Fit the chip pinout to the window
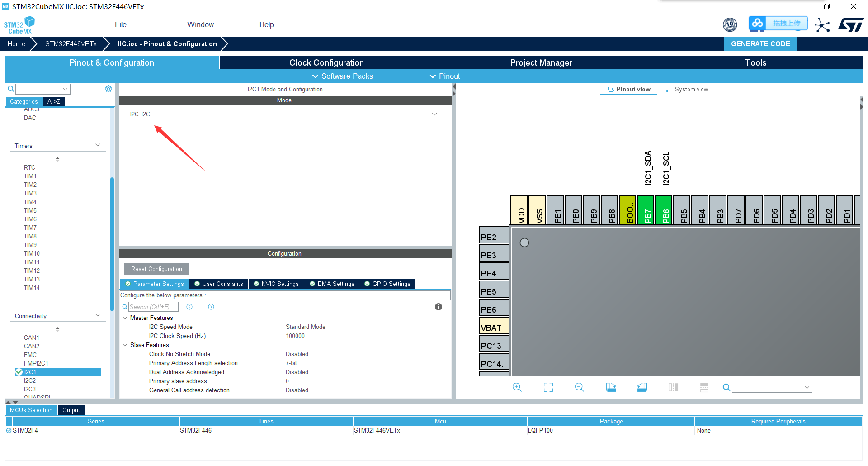 coord(548,387)
